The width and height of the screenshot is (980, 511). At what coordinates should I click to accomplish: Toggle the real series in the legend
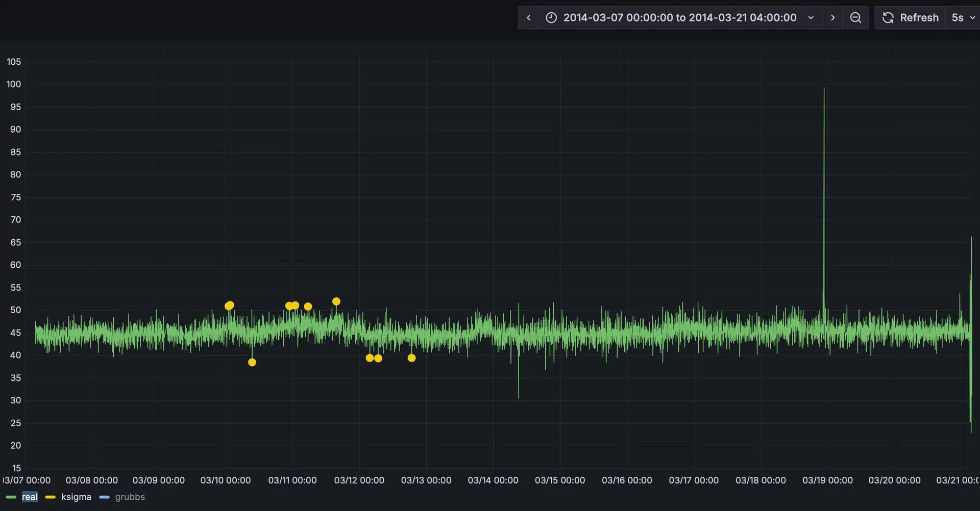pos(30,497)
